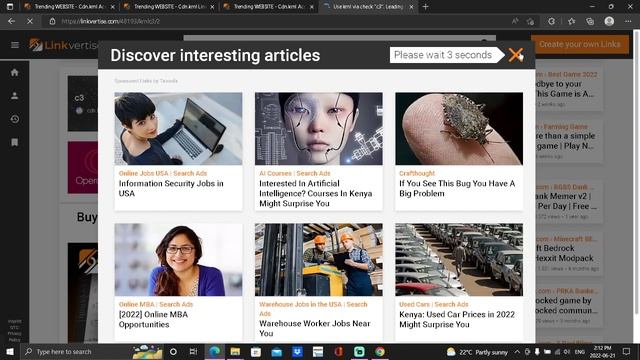Open browser Favorites list icon
Image resolution: width=640 pixels, height=360 pixels.
click(571, 21)
